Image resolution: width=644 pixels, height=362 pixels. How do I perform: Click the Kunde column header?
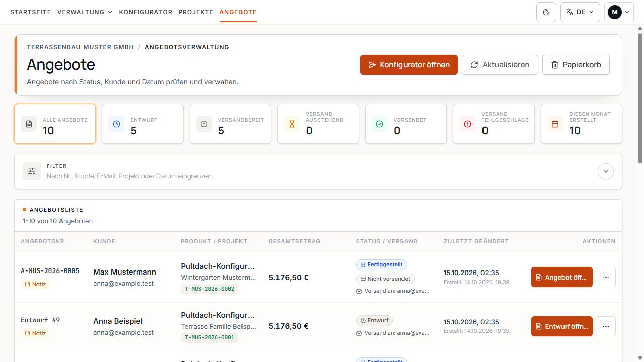(x=104, y=241)
